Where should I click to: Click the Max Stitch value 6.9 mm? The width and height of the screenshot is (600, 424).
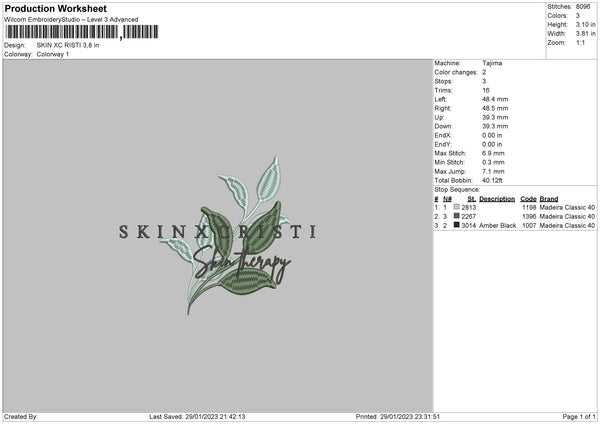click(493, 153)
